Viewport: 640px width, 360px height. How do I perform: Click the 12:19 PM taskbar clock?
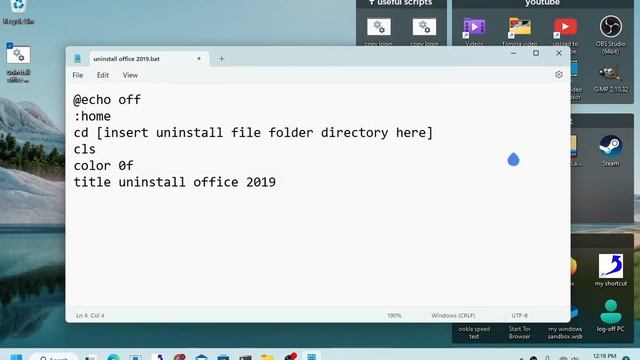point(604,356)
